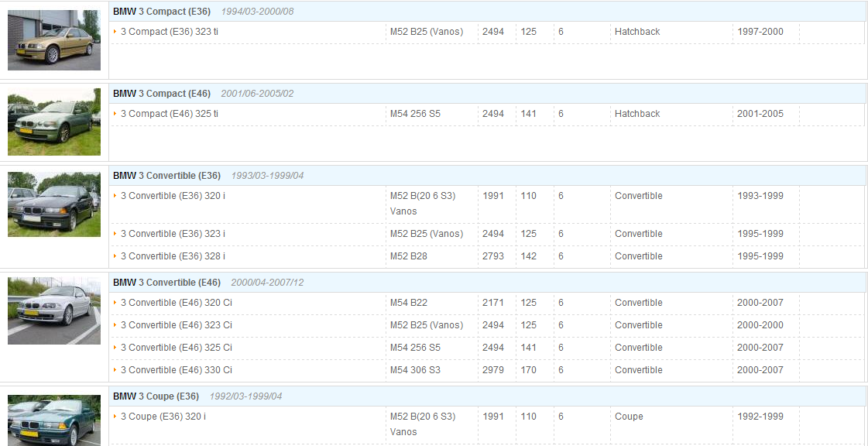Click the orange arrow beside 320 Ci
Image resolution: width=868 pixels, height=446 pixels.
pos(115,302)
